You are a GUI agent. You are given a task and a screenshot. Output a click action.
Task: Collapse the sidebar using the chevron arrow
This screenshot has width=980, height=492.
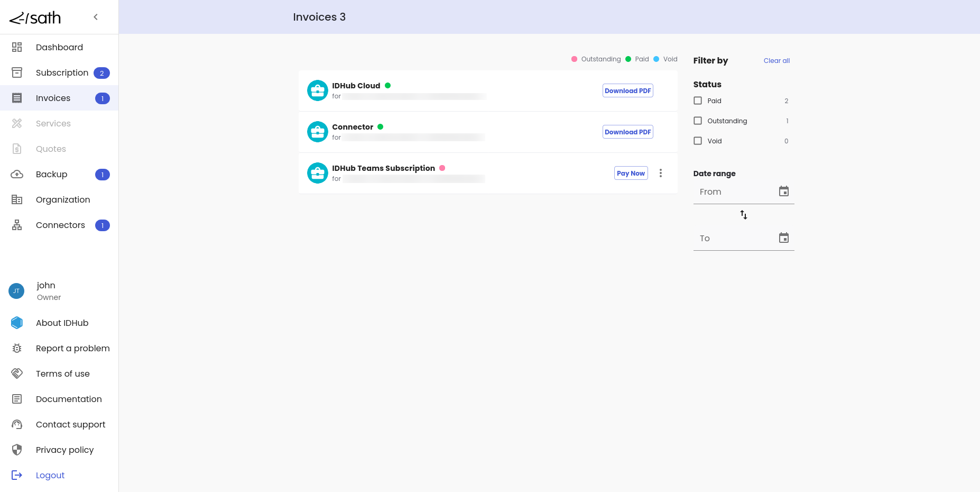tap(96, 17)
